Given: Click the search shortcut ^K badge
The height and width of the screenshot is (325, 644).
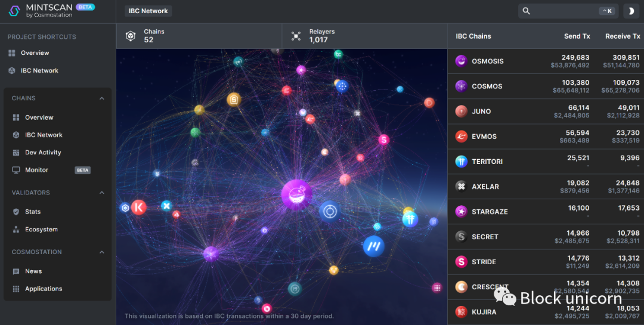Looking at the screenshot, I should tap(607, 11).
